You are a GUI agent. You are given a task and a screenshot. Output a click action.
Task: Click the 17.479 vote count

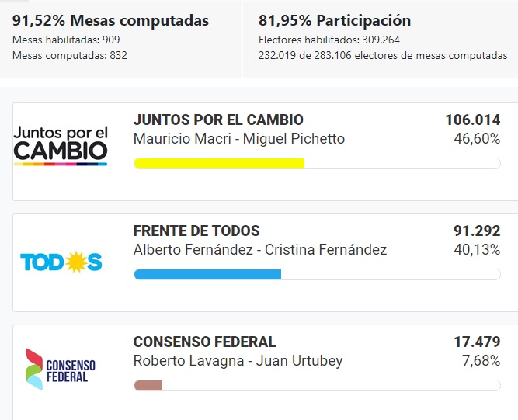point(477,342)
